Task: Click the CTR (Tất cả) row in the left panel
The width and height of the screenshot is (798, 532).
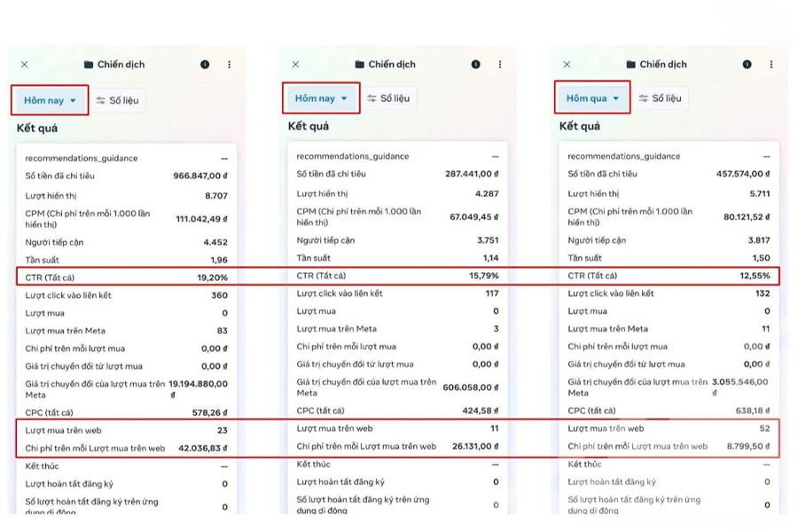Action: 124,276
